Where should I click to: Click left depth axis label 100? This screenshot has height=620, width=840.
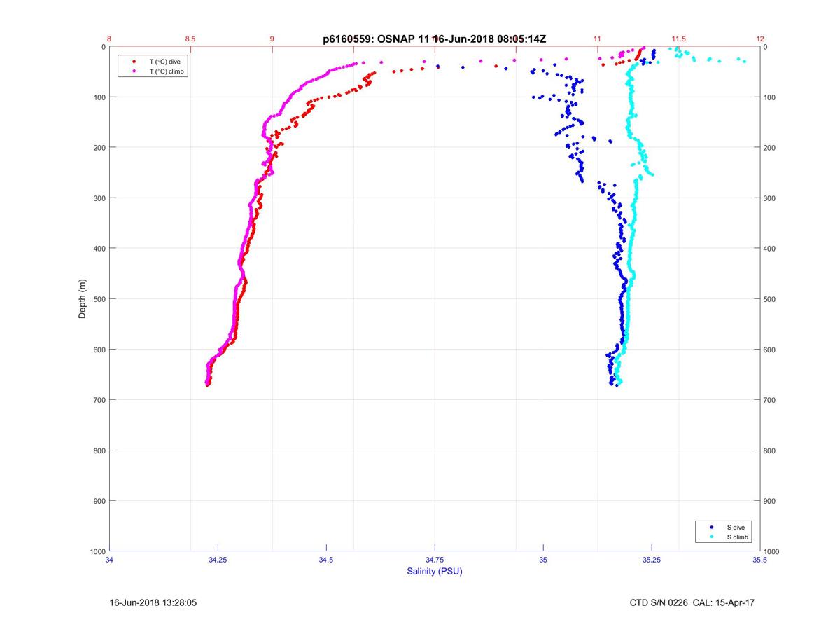pos(99,97)
